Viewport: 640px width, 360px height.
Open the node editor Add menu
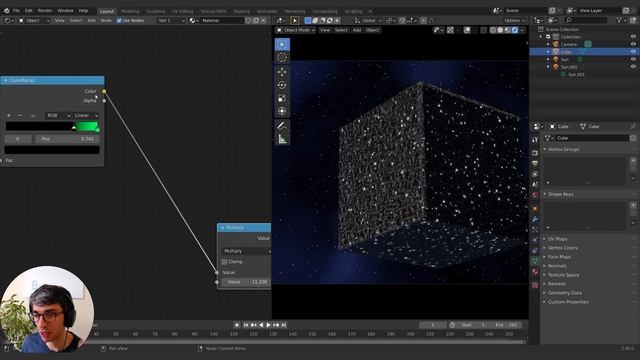click(91, 20)
